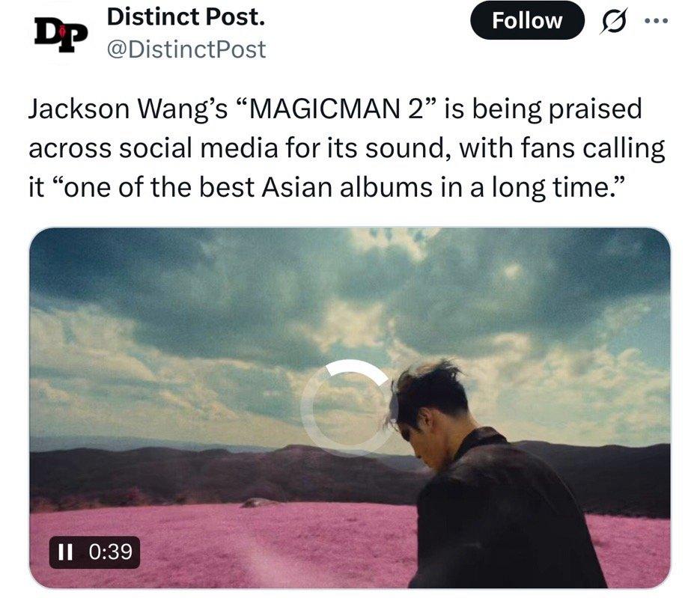
Task: Click the "Jackson Wang's" name in the post
Action: click(x=128, y=109)
